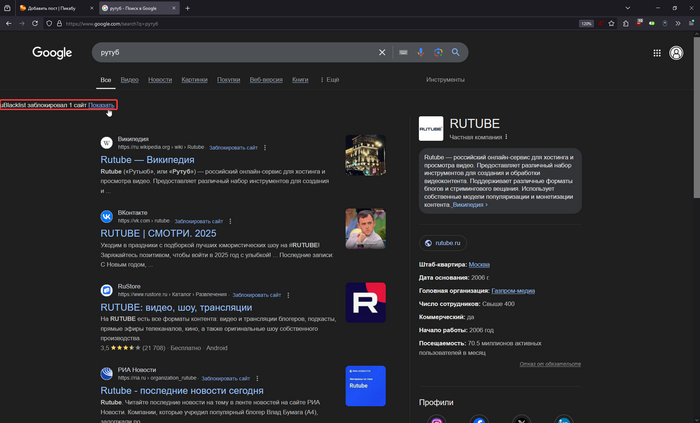Viewport: 700px width, 423px height.
Task: Switch to the 'Новости' search tab
Action: tap(160, 80)
